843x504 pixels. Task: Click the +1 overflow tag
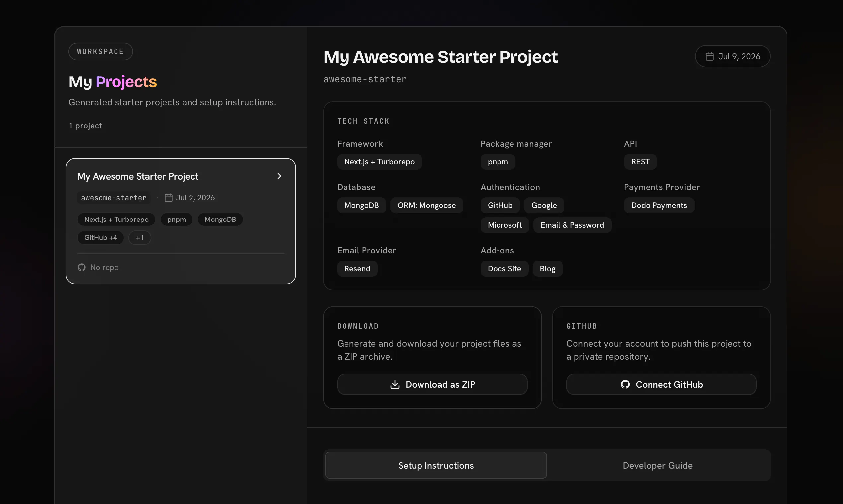pyautogui.click(x=140, y=238)
